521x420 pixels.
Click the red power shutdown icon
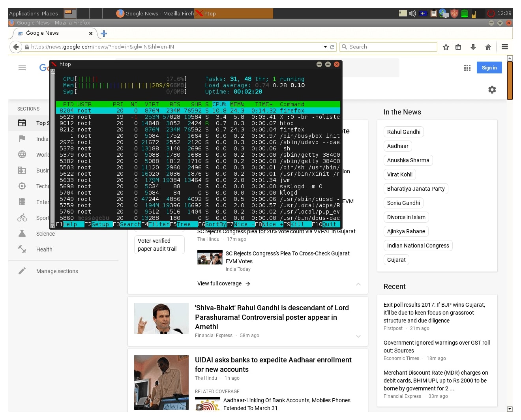491,13
